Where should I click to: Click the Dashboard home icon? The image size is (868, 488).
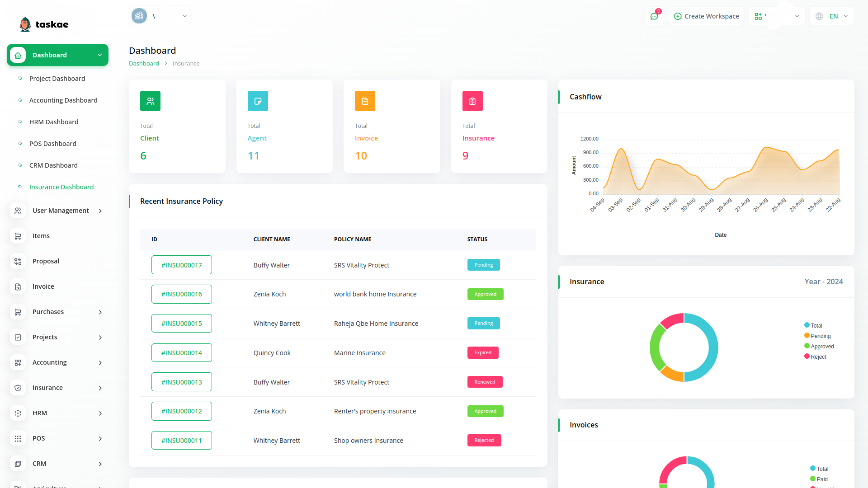pos(18,55)
